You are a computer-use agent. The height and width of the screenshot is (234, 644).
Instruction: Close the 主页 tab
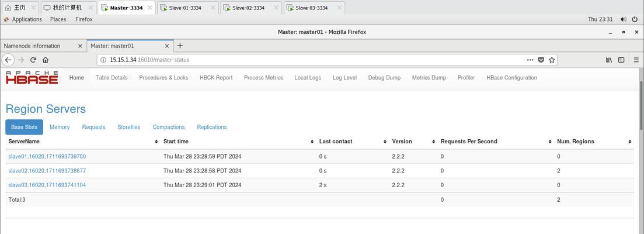click(x=33, y=8)
